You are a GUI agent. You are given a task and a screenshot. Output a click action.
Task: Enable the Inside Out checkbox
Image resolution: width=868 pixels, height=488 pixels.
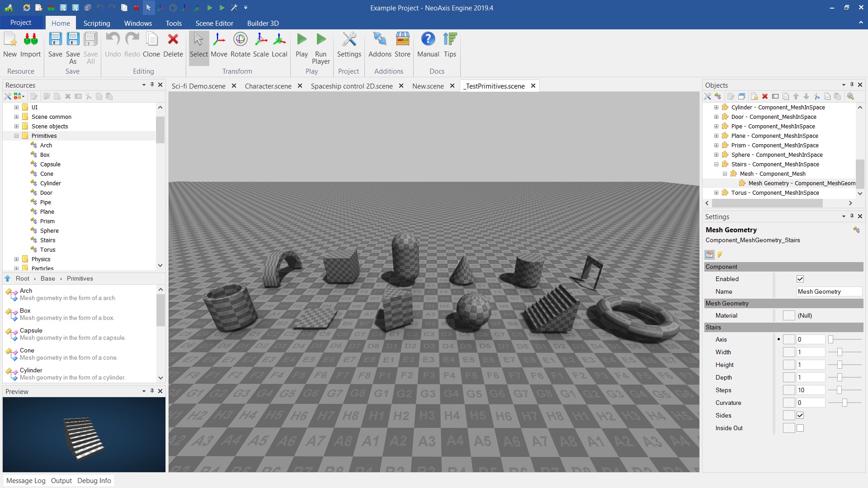click(800, 428)
